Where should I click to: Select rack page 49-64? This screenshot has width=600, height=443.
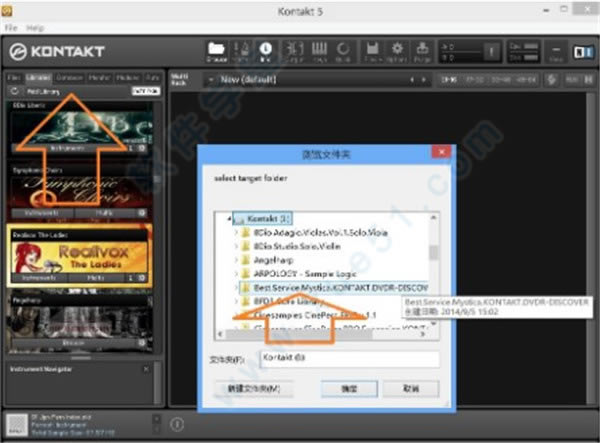(526, 80)
